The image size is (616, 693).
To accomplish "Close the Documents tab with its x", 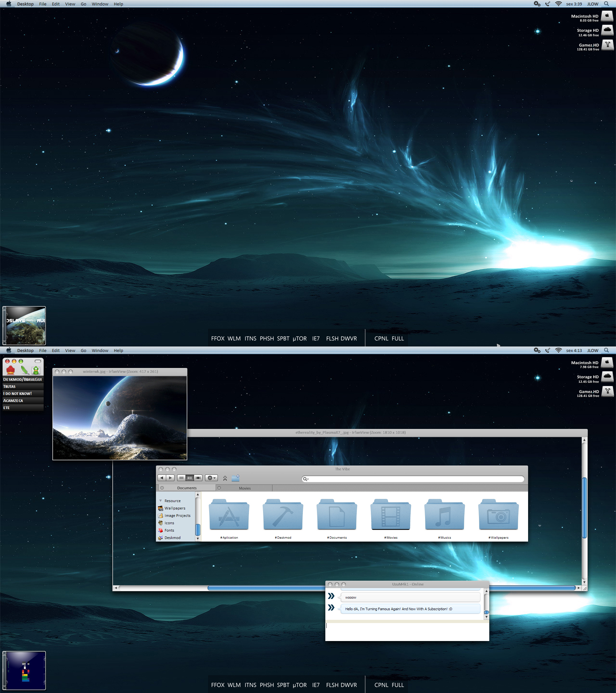I will pos(162,488).
